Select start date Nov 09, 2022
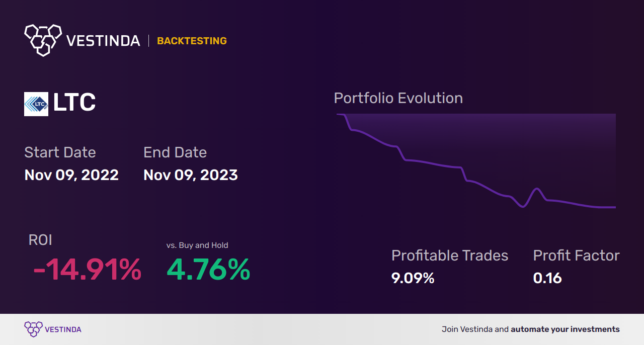The height and width of the screenshot is (345, 644). (x=71, y=175)
